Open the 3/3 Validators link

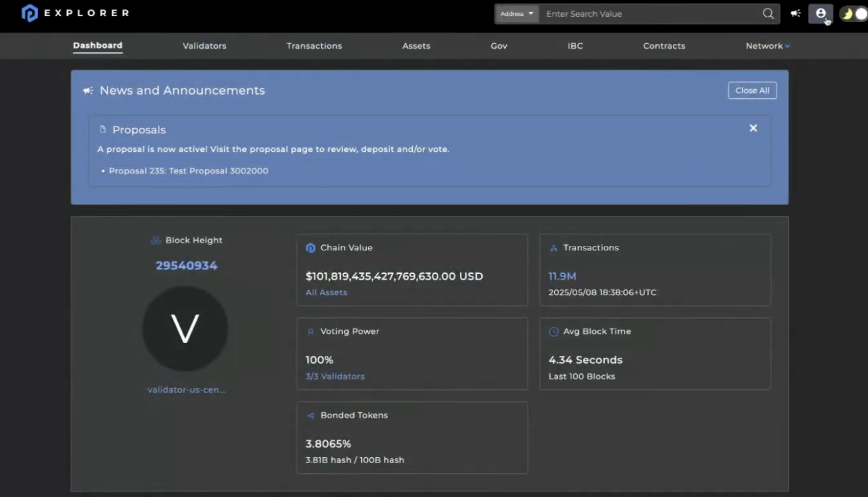tap(335, 376)
